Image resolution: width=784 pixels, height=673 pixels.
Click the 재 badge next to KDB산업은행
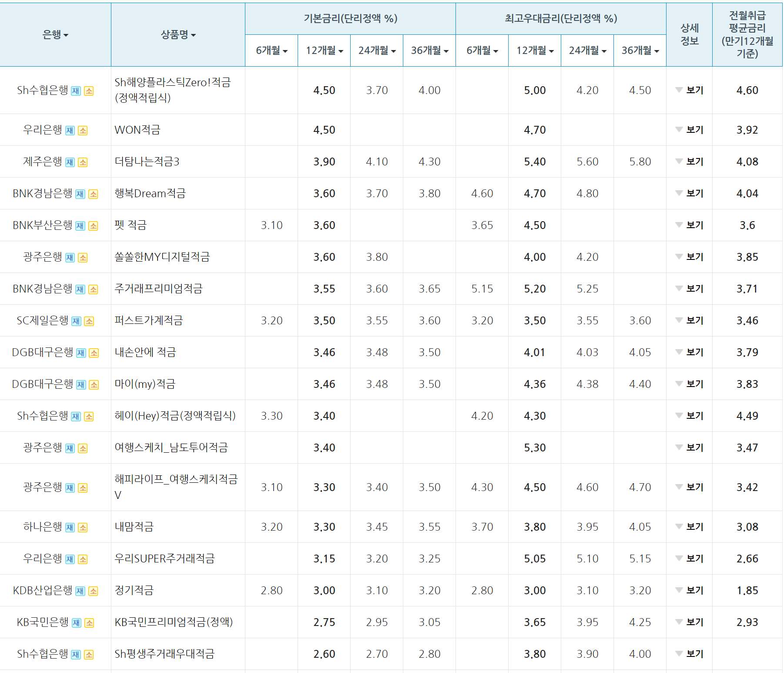[80, 591]
